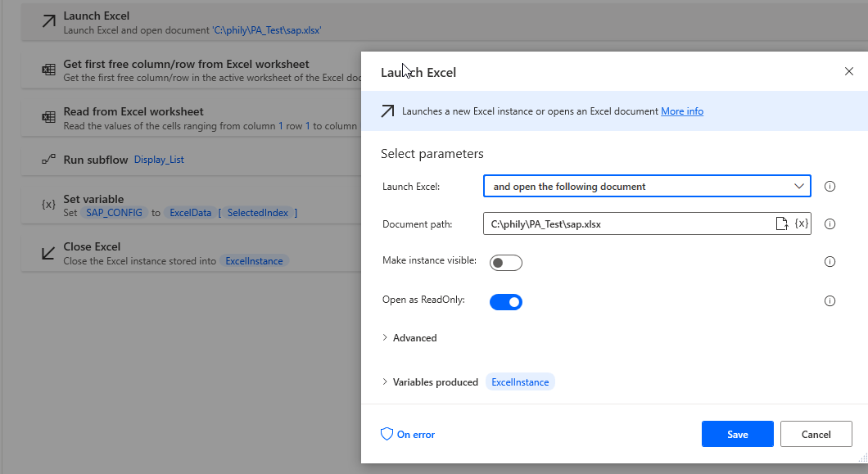Click info icon beside Launch Excel dropdown
The height and width of the screenshot is (474, 868).
tap(830, 187)
